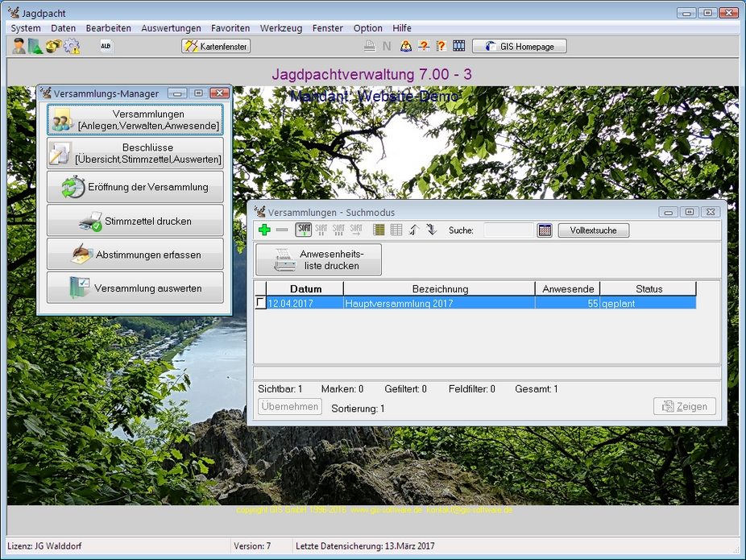Tick the checkbox for Hauptversammlung 2017 row
The height and width of the screenshot is (560, 746).
(259, 303)
